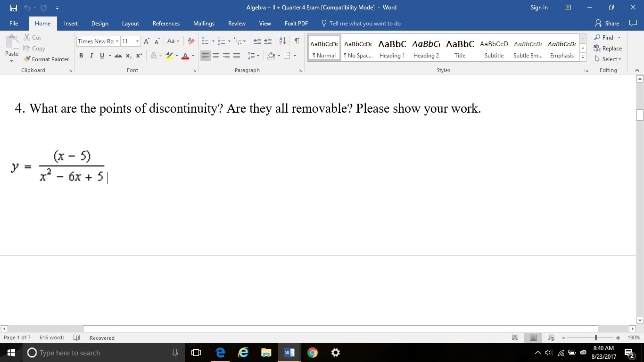Open the line spacing dropdown

point(254,56)
